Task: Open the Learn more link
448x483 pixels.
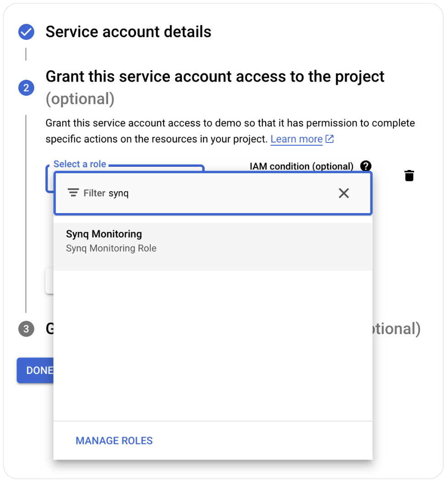Action: click(x=296, y=139)
